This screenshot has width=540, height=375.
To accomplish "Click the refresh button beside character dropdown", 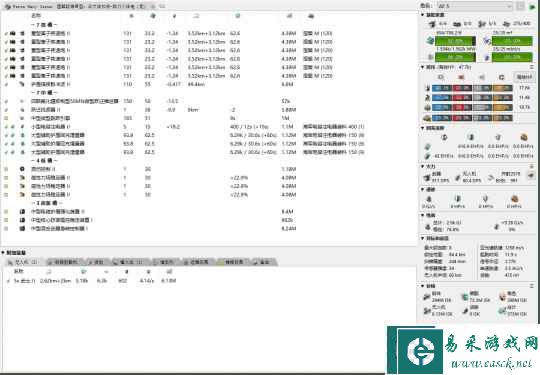I will (x=521, y=6).
